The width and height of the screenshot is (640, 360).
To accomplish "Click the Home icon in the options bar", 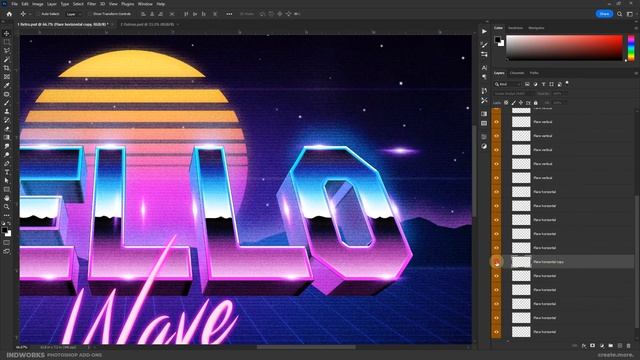I will pos(9,14).
